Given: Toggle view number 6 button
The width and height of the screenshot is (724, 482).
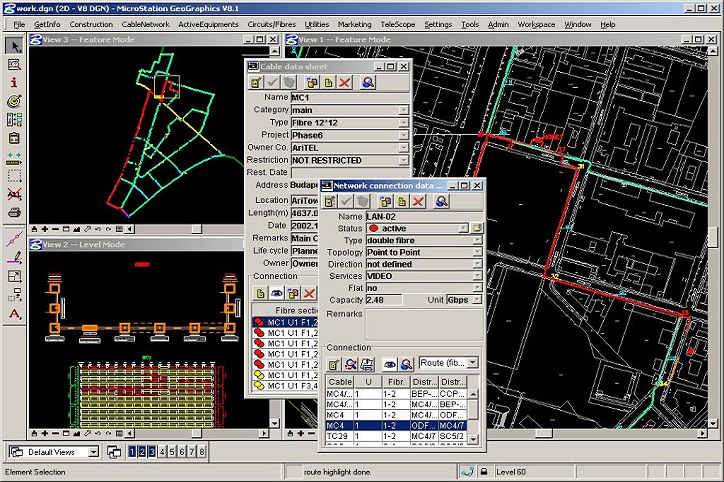Looking at the screenshot, I should click(x=181, y=452).
